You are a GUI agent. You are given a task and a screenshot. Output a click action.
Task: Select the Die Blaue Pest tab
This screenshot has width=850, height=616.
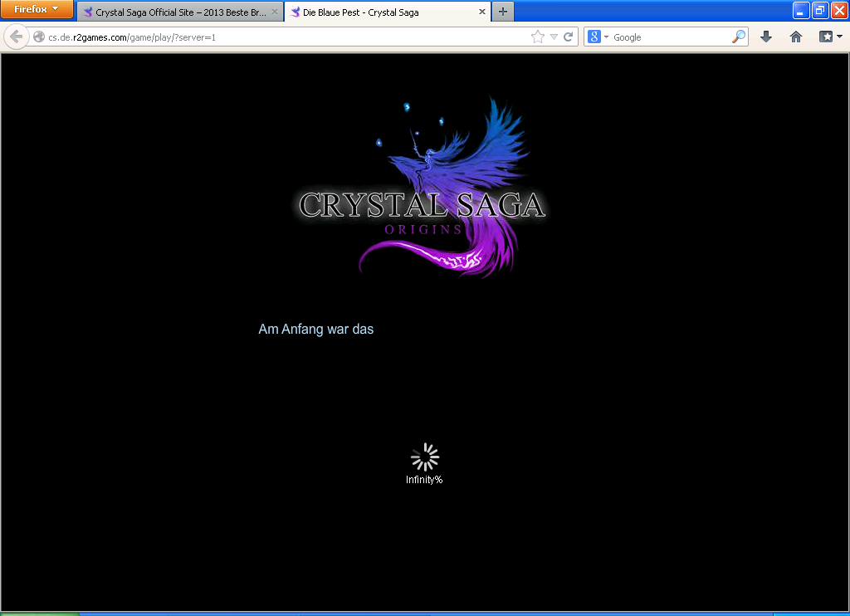(380, 12)
